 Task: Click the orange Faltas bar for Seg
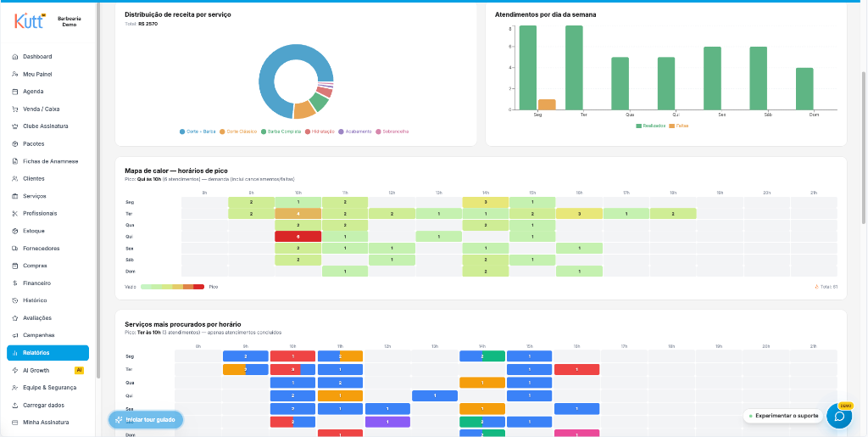click(x=547, y=104)
